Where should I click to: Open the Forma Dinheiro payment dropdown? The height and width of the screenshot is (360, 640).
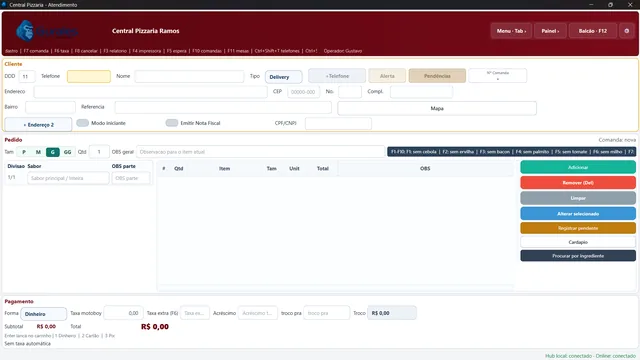coord(44,314)
